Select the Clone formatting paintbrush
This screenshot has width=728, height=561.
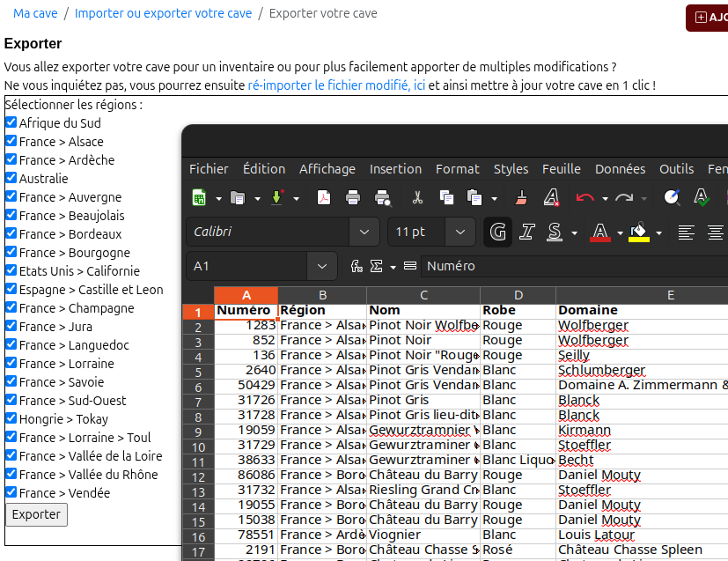[x=521, y=198]
